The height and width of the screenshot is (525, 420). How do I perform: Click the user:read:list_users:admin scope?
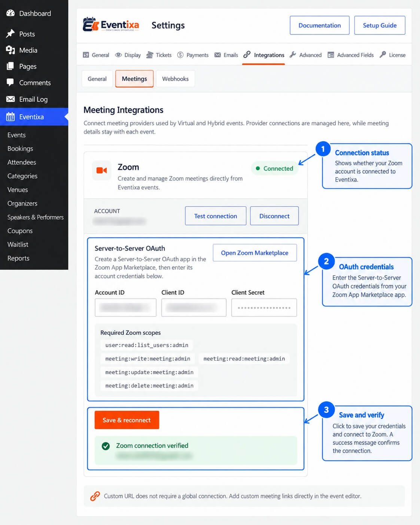point(147,345)
